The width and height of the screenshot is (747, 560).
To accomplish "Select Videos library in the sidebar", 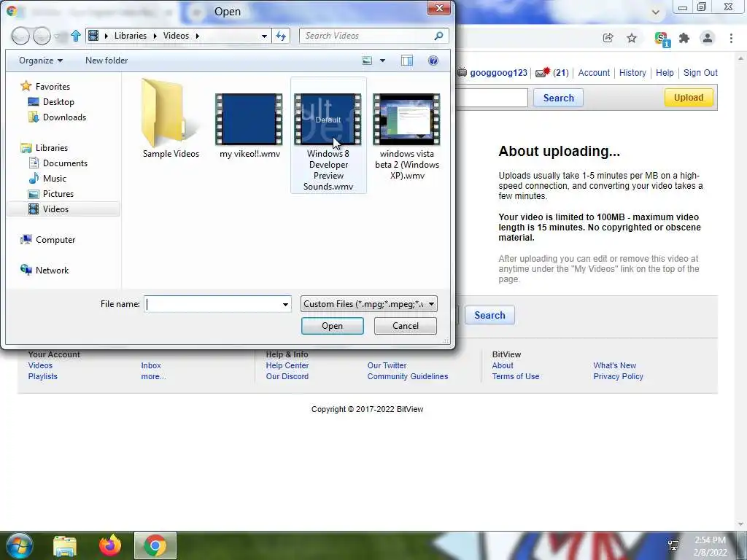I will (x=63, y=209).
